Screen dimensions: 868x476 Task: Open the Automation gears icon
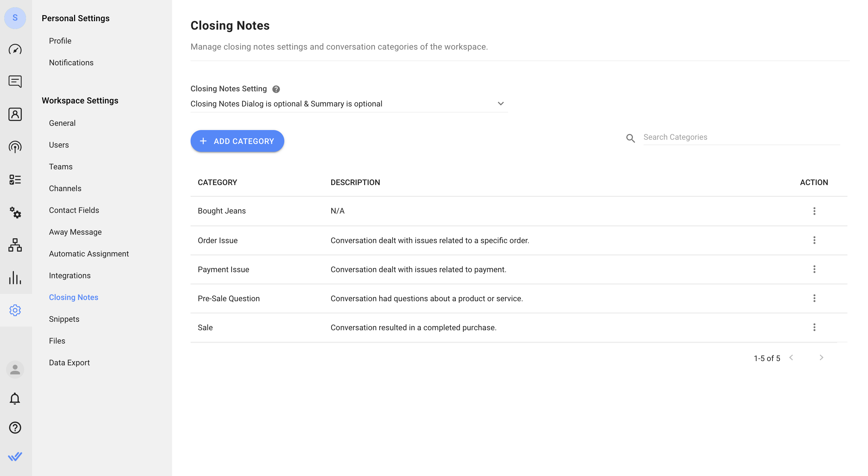point(15,212)
